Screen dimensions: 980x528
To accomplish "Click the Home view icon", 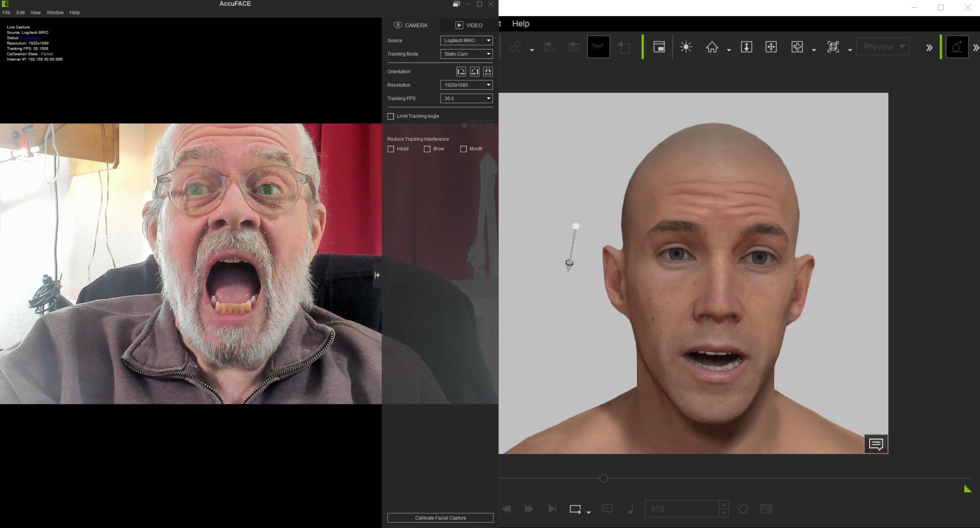I will click(x=712, y=47).
